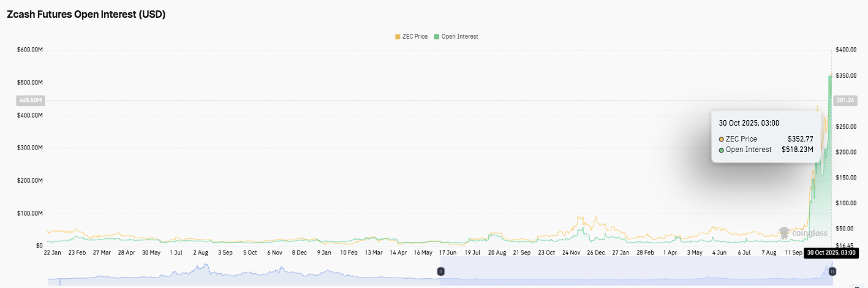This screenshot has width=868, height=288.
Task: Click the orange ZEC Price dot in tooltip
Action: (722, 139)
